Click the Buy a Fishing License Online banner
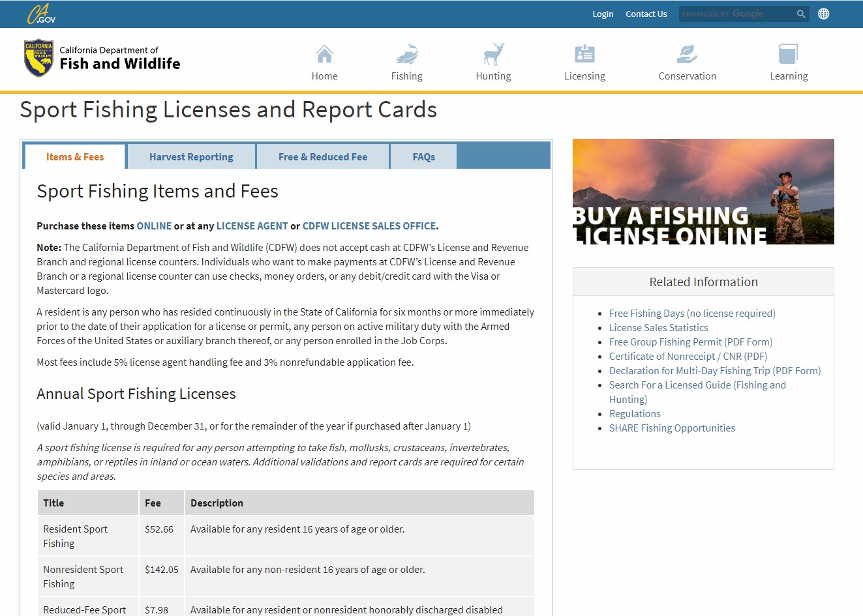Image resolution: width=863 pixels, height=616 pixels. 703,192
